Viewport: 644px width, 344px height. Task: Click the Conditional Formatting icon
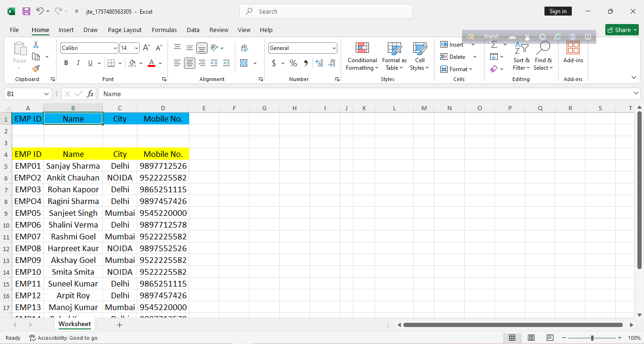(x=362, y=48)
